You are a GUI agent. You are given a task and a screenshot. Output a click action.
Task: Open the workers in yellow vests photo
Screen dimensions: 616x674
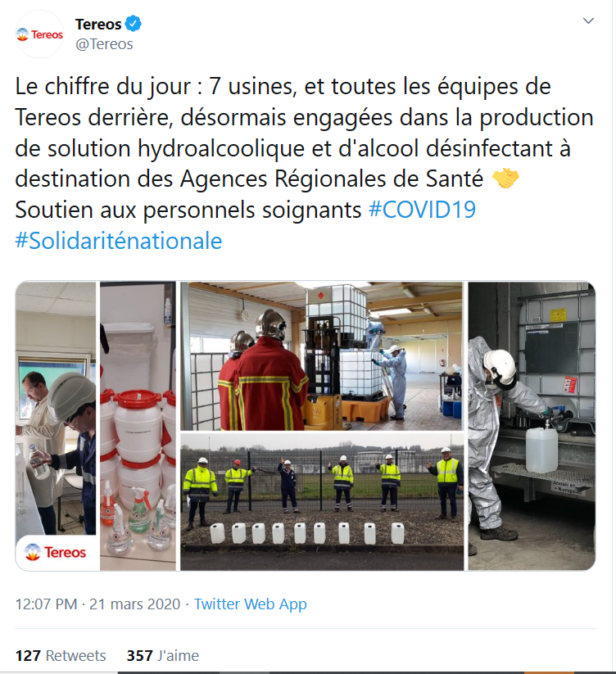coord(322,502)
